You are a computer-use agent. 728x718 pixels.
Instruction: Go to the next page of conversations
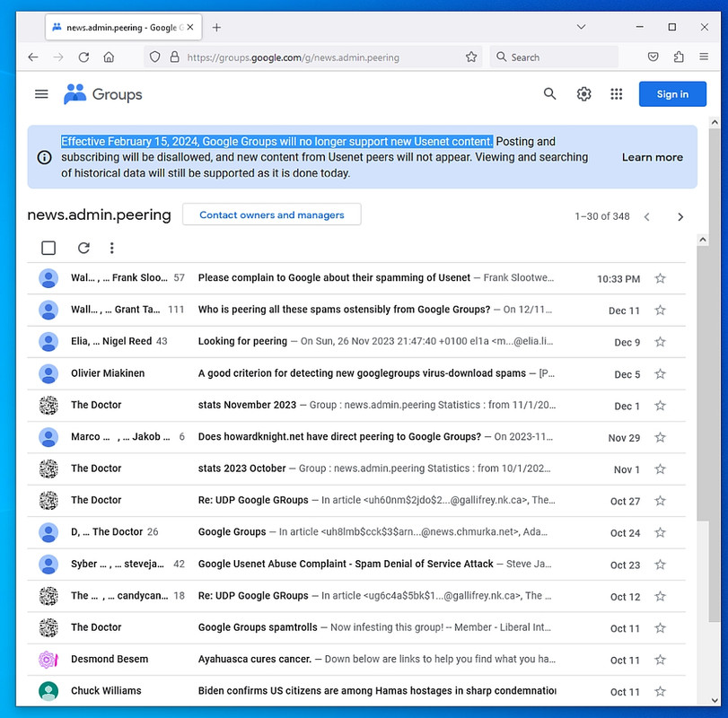[x=680, y=216]
